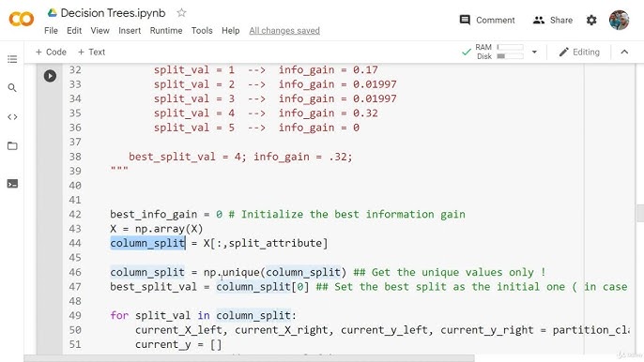This screenshot has height=362, width=644.
Task: Open the Files folder sidebar icon
Action: point(12,145)
